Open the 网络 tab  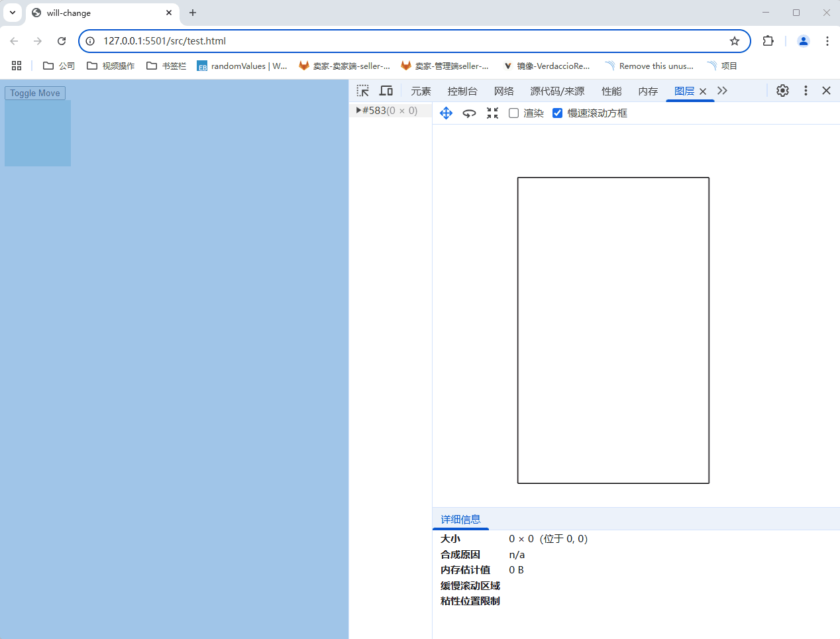pos(503,91)
